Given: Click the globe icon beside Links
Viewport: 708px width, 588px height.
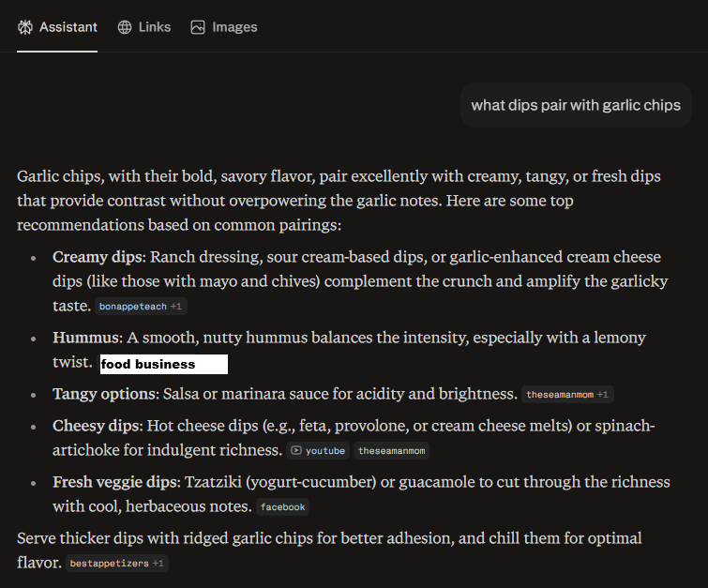Looking at the screenshot, I should (x=125, y=27).
